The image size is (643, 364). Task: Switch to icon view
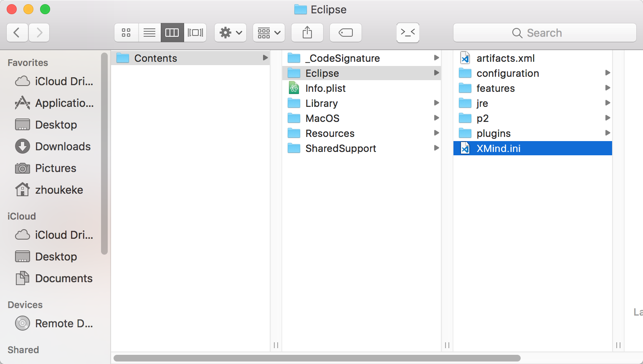tap(126, 33)
